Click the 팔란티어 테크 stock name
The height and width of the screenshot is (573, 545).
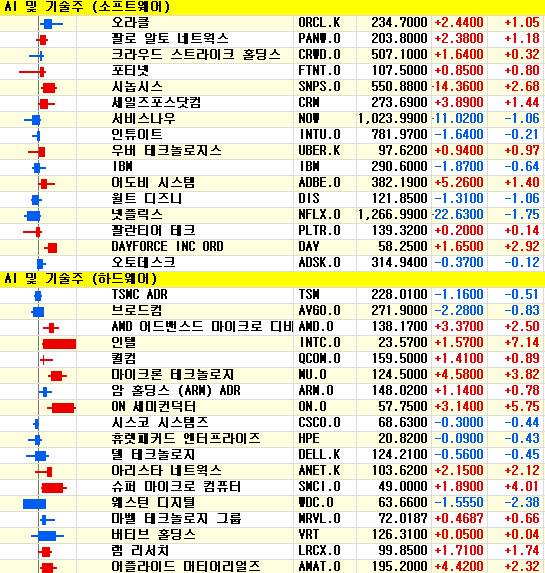tap(153, 231)
